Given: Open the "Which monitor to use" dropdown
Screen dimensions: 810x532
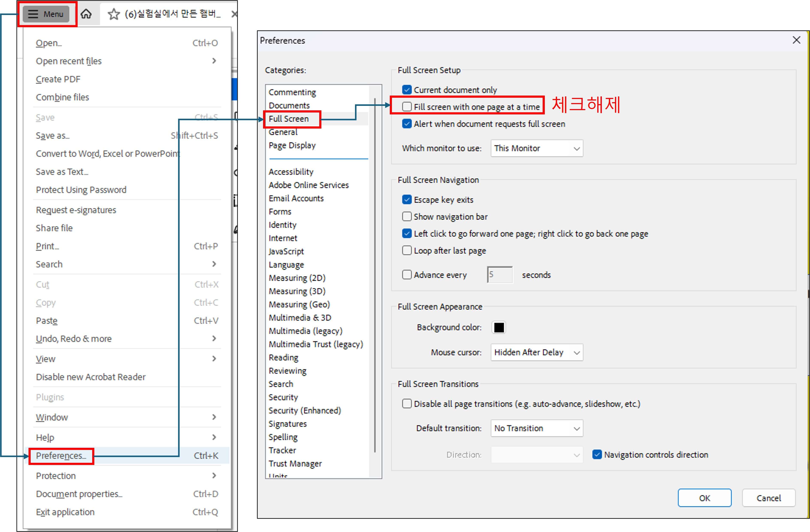Looking at the screenshot, I should click(x=536, y=148).
